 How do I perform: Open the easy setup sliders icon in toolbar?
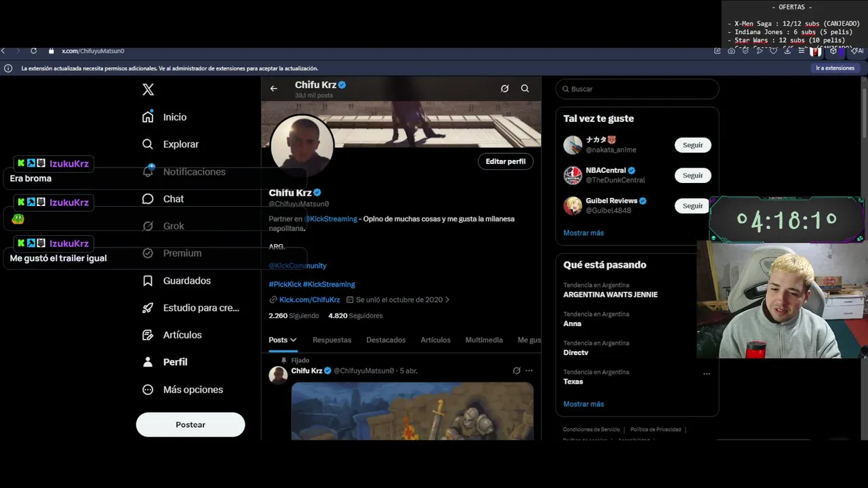(x=802, y=51)
